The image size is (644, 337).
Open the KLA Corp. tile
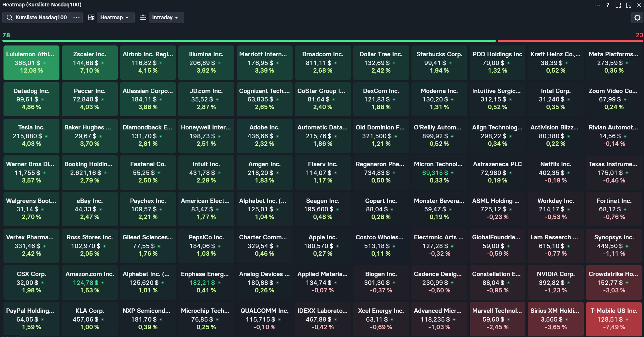click(90, 319)
